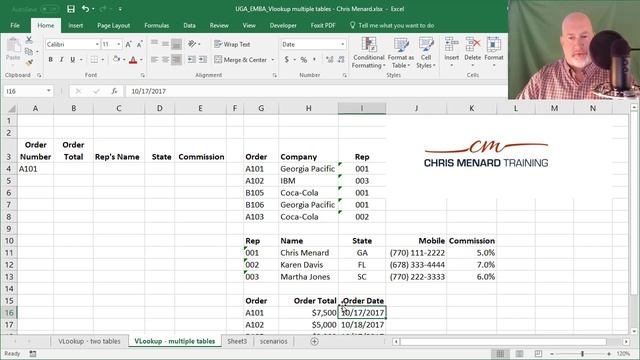The width and height of the screenshot is (640, 360).
Task: Click the Select All corner triangle
Action: point(11,109)
